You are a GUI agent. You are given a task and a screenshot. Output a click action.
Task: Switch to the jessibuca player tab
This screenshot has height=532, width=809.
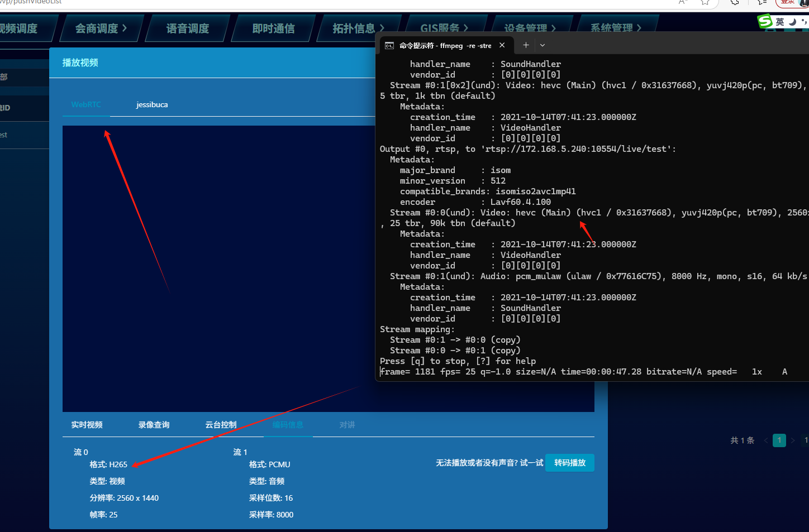pos(151,104)
